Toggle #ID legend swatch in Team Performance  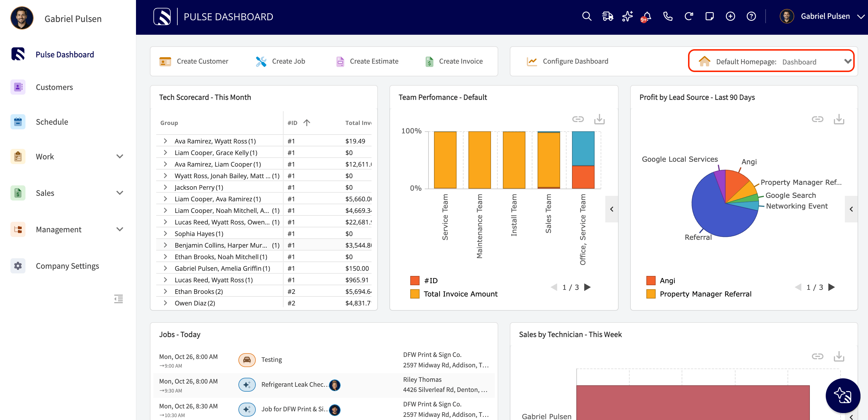coord(414,281)
